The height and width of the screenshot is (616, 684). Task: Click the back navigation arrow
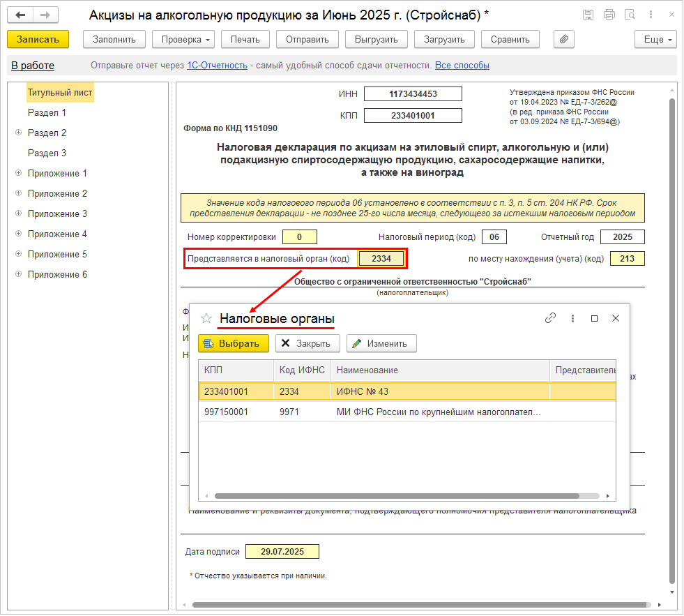click(x=21, y=15)
